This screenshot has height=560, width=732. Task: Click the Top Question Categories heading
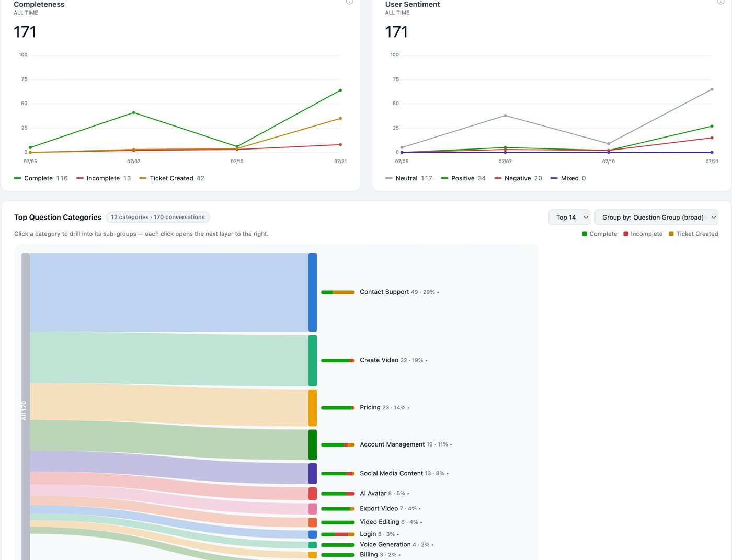coord(58,218)
